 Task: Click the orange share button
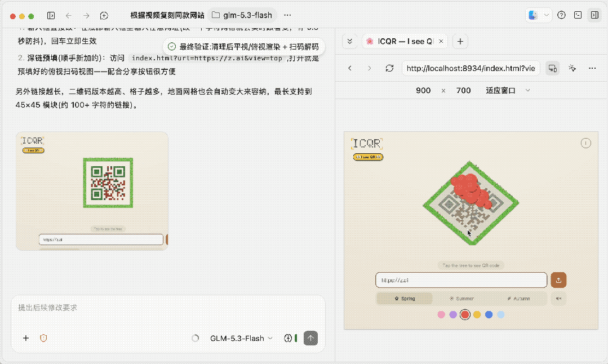click(558, 280)
